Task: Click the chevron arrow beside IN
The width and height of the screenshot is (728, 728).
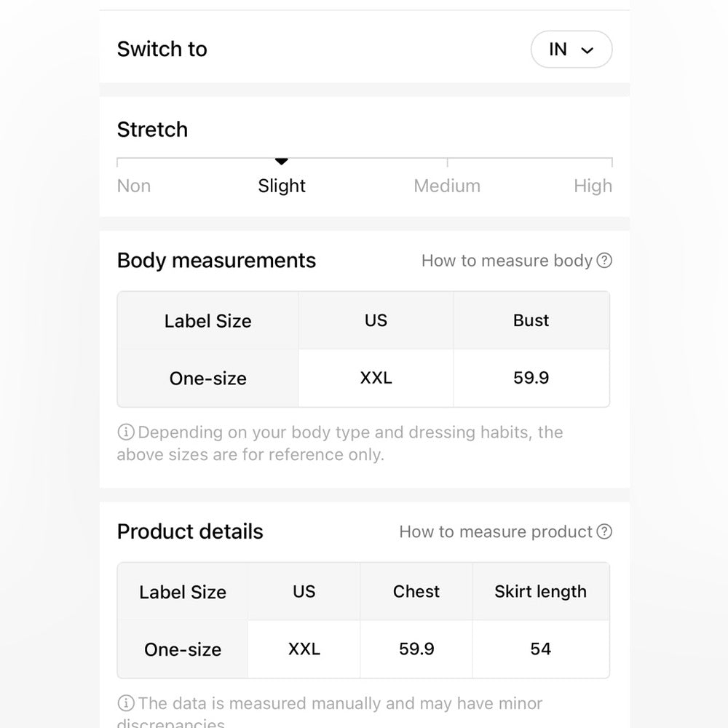Action: pos(587,50)
